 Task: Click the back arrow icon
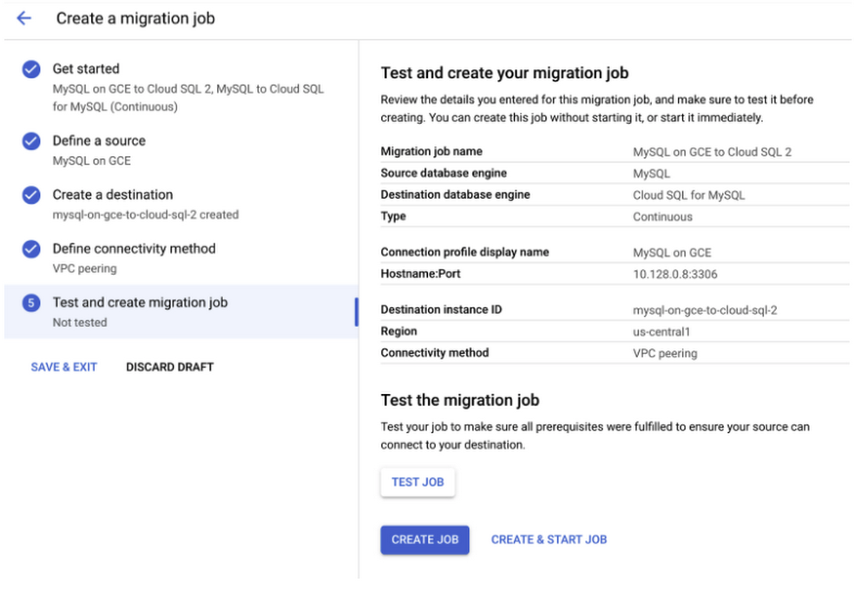(x=23, y=18)
